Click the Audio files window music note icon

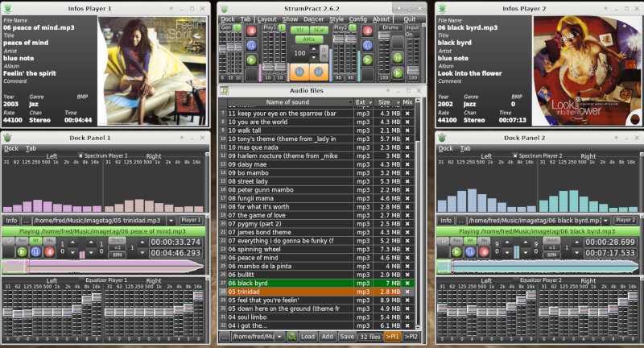click(x=224, y=91)
